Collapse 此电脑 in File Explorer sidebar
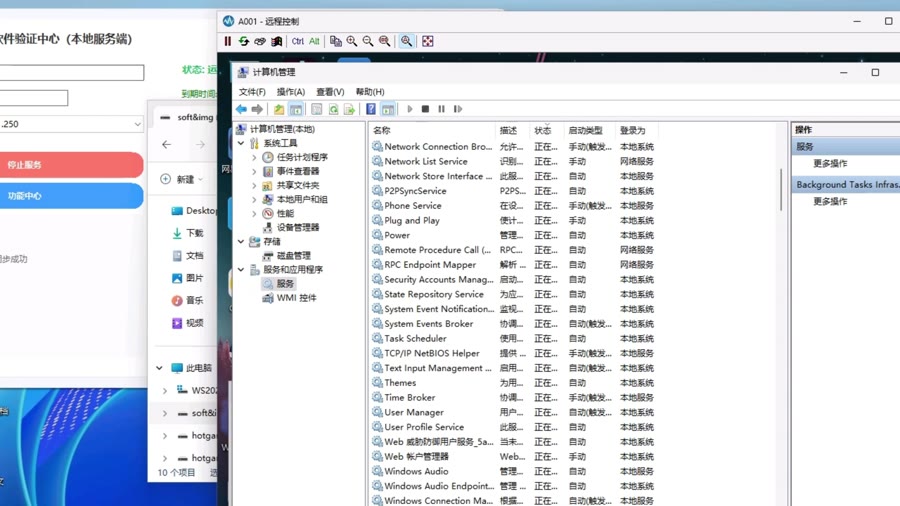This screenshot has width=900, height=506. click(160, 368)
